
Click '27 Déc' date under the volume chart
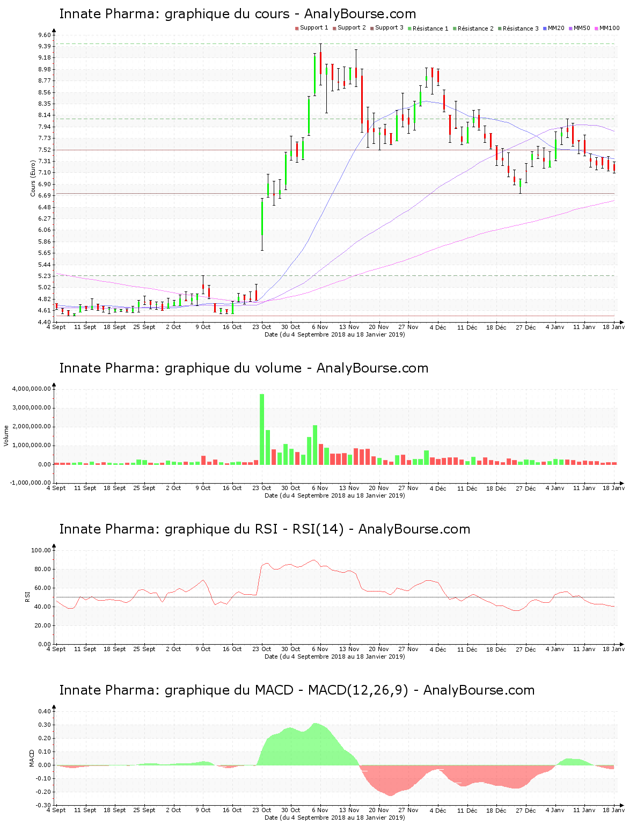526,488
